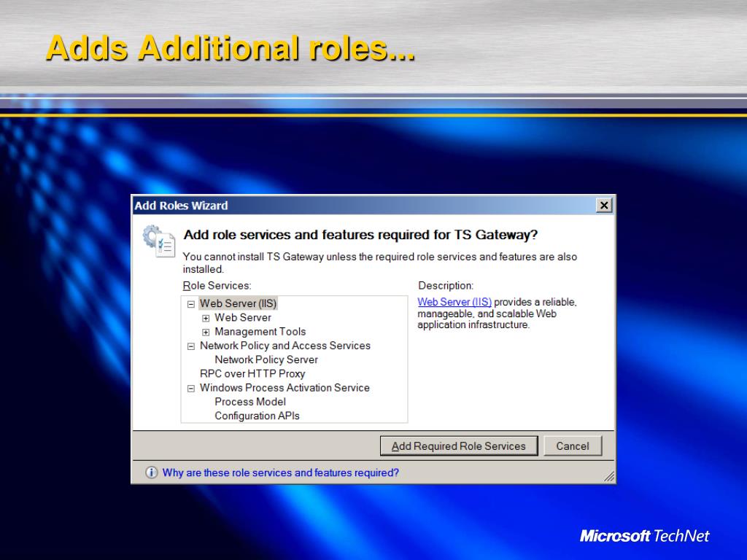
Task: Click 'Add role services and features required' heading
Action: click(x=360, y=235)
